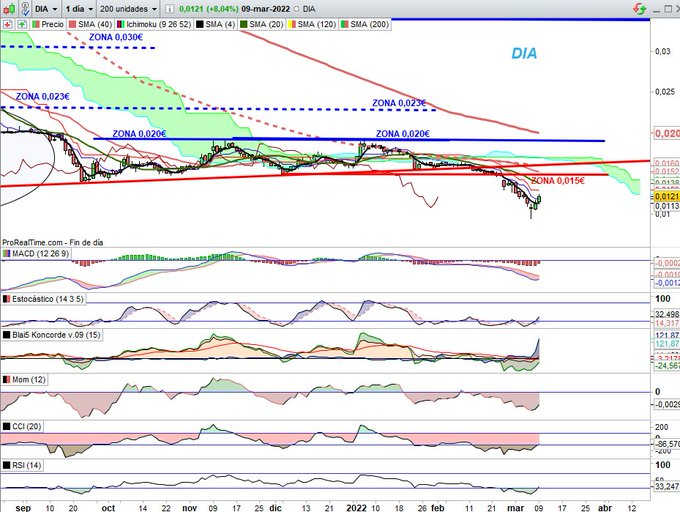Click the MACD panel color icon
This screenshot has width=680, height=512.
[x=7, y=254]
